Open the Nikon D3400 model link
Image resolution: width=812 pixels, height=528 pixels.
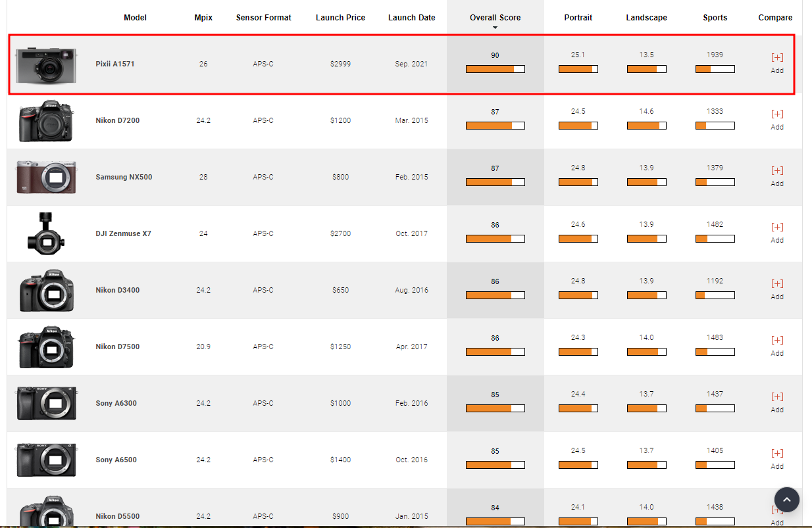click(117, 290)
